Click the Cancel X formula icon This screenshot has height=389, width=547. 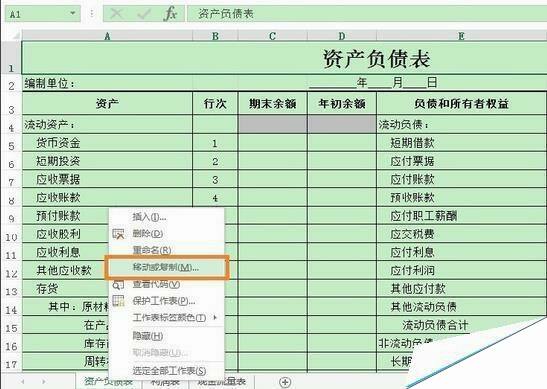pyautogui.click(x=117, y=14)
